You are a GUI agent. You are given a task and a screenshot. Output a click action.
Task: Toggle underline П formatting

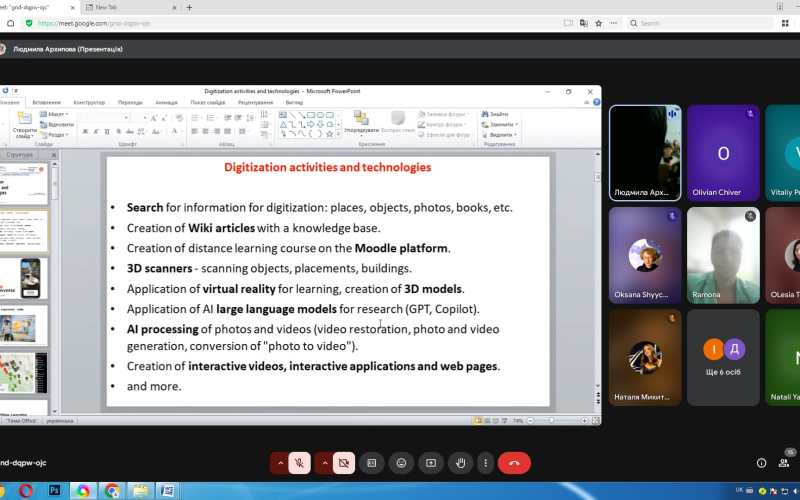tap(107, 132)
